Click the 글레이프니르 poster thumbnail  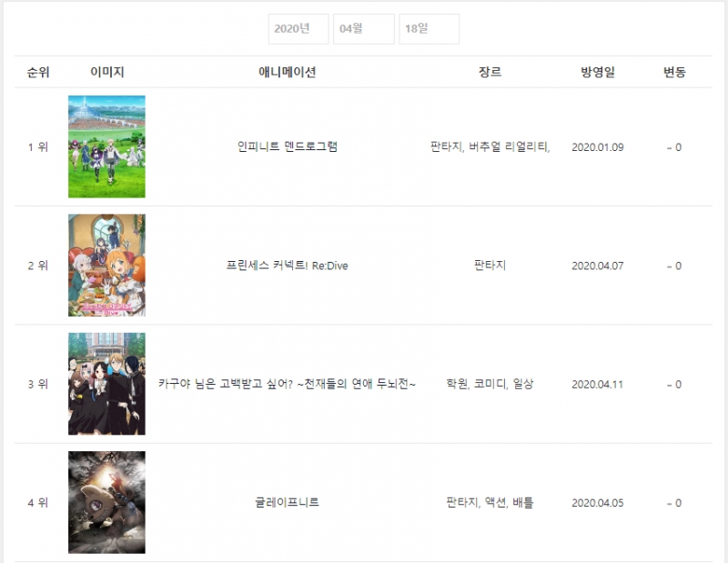coord(106,502)
